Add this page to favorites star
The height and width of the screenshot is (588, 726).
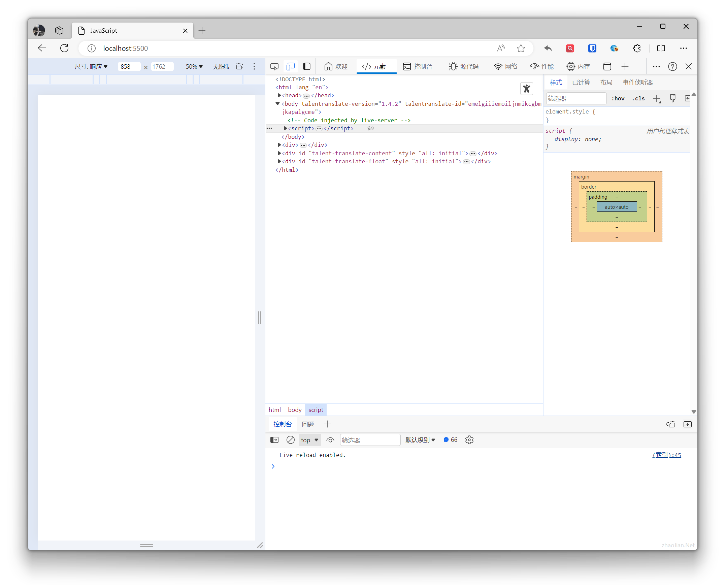(521, 48)
